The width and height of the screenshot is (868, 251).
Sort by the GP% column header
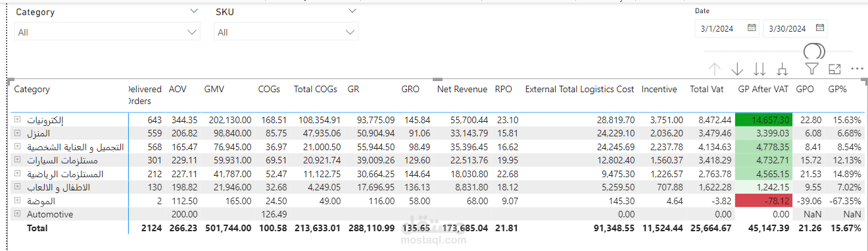click(x=837, y=90)
